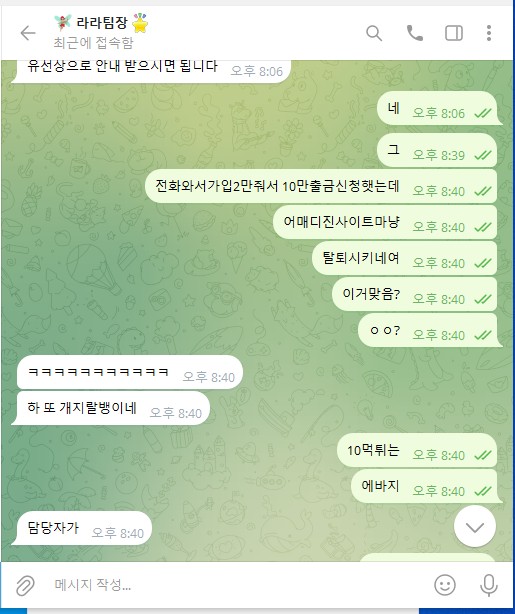The image size is (515, 614).
Task: Start a voice call with 라라팀장
Action: [x=414, y=33]
